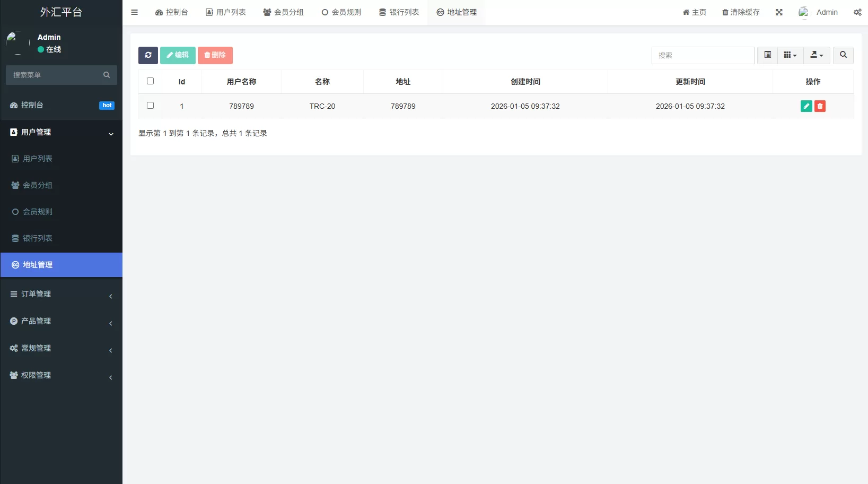Open the detail view icon next to search box
Viewport: 868px width, 484px height.
click(x=767, y=55)
